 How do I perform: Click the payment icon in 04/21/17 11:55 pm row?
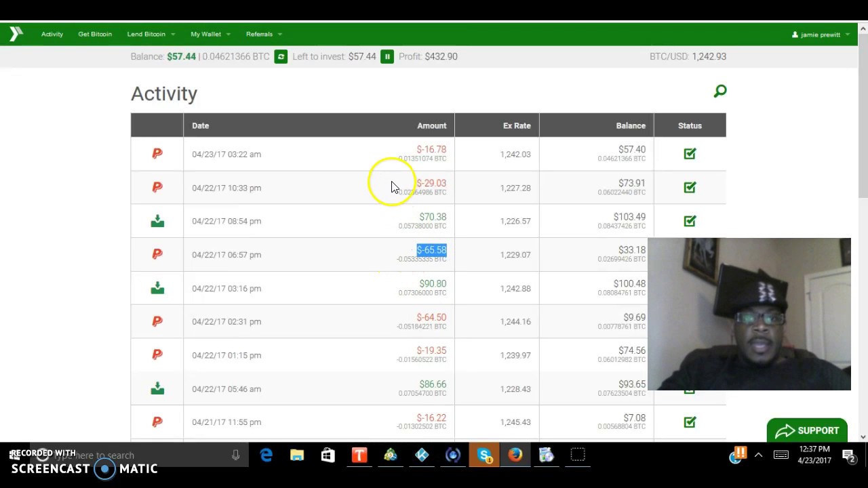click(x=157, y=422)
